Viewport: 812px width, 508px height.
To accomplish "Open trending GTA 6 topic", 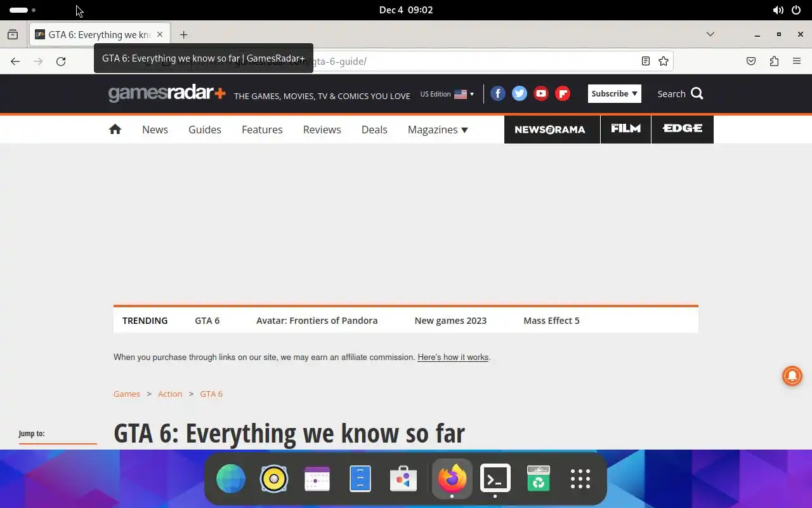I will [x=207, y=321].
